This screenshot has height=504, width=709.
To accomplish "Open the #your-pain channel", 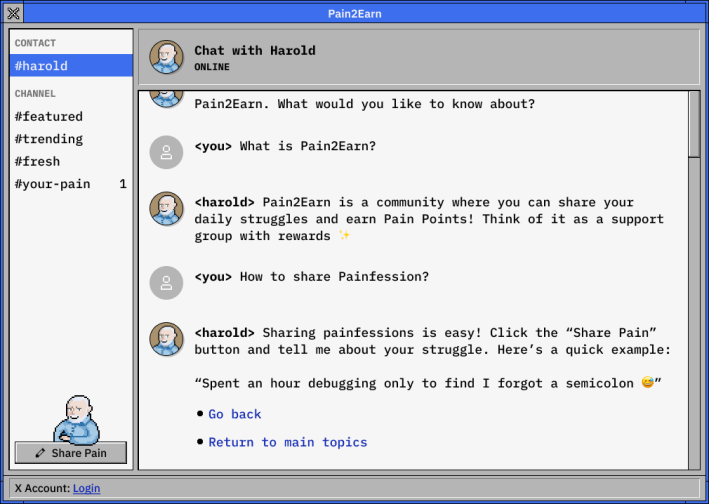I will coord(52,184).
